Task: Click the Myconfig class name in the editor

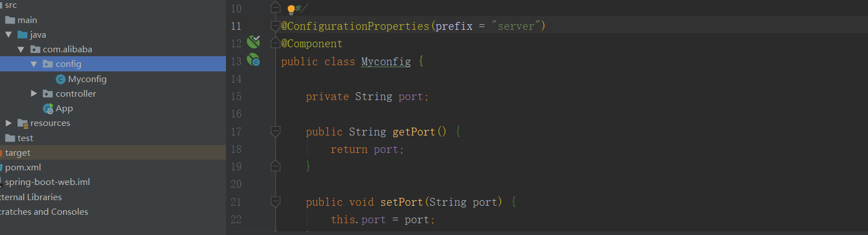Action: coord(386,61)
